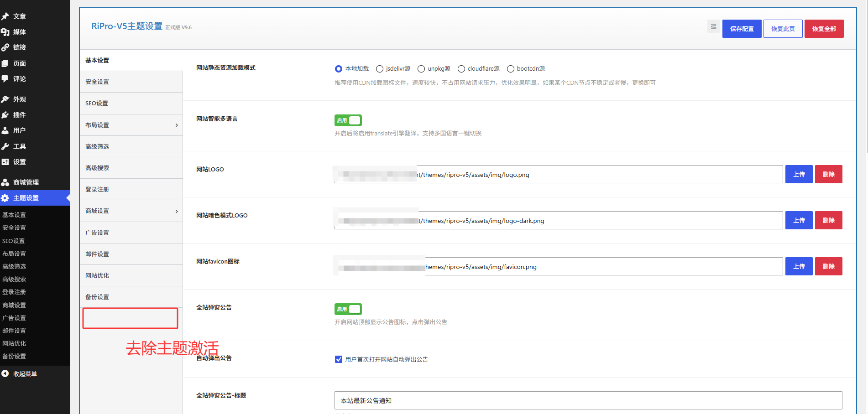868x414 pixels.
Task: Select the 本地加载 radio option
Action: pyautogui.click(x=339, y=69)
